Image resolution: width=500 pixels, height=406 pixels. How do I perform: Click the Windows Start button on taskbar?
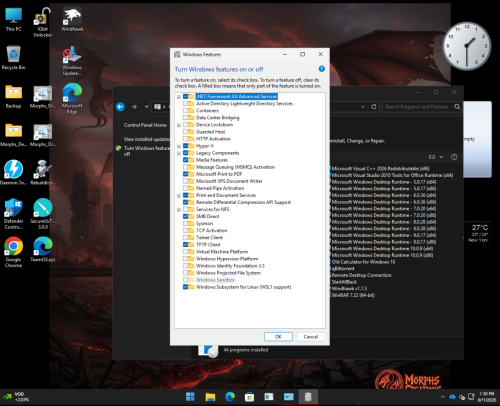[x=190, y=397]
